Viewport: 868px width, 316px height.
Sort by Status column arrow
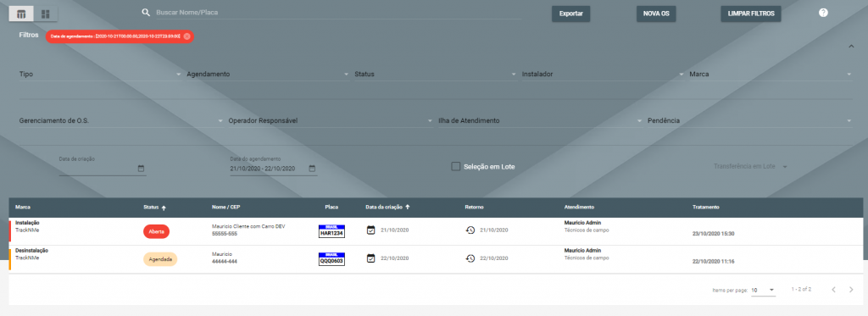[164, 208]
